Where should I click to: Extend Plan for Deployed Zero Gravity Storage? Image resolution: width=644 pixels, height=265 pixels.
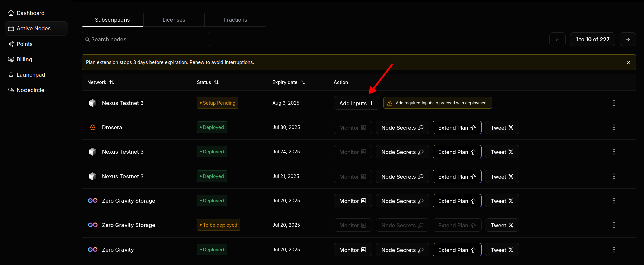457,201
